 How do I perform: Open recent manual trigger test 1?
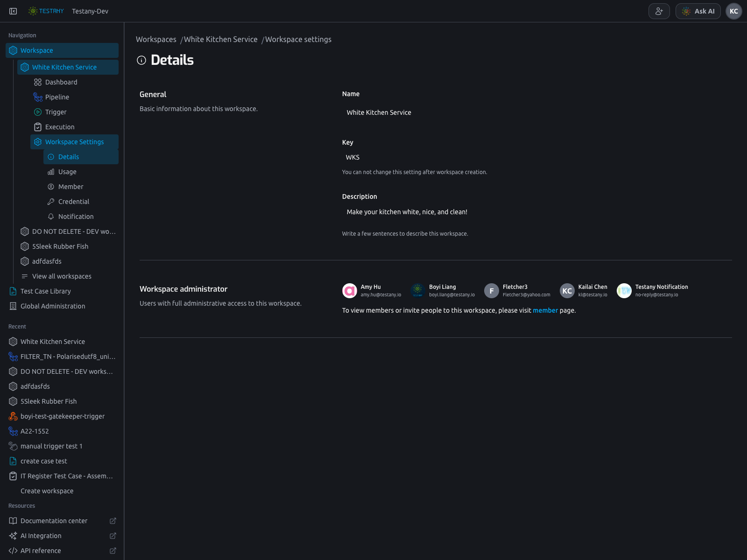[62, 446]
